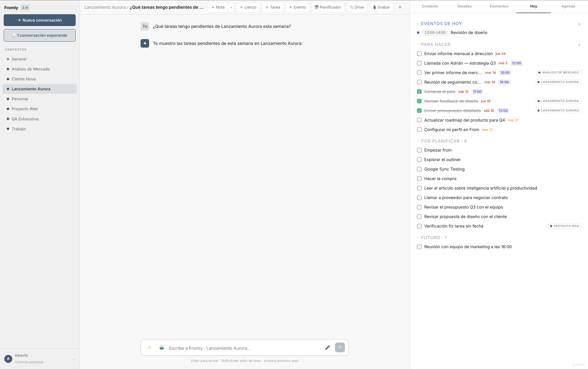Click the 13:00–14:00 time badge
The width and height of the screenshot is (588, 369).
point(435,32)
